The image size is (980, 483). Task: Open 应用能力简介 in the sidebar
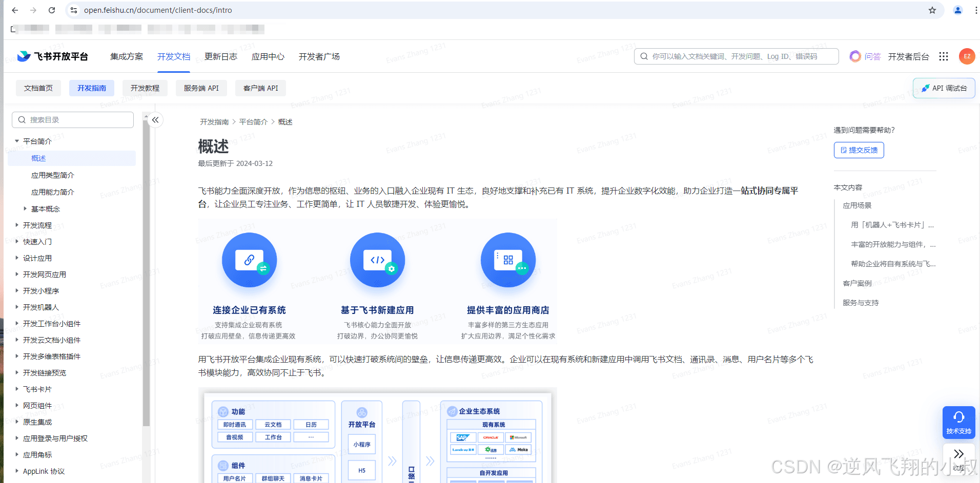[x=53, y=192]
